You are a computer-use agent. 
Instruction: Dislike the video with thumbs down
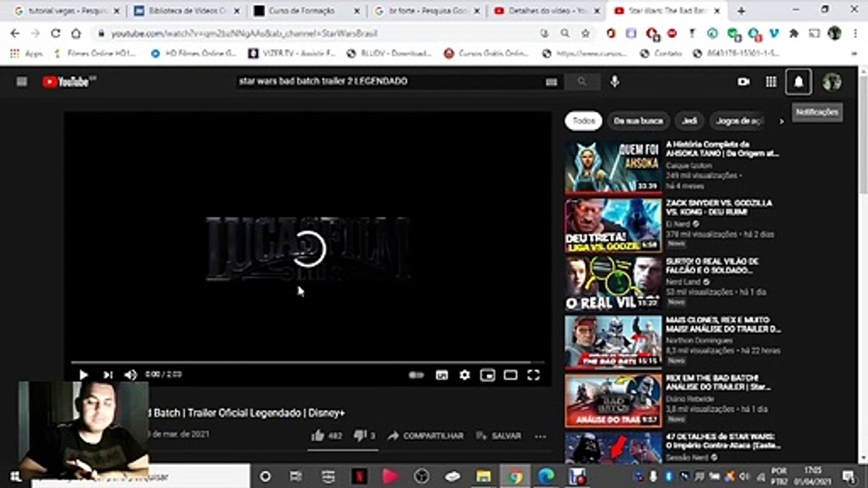[364, 436]
